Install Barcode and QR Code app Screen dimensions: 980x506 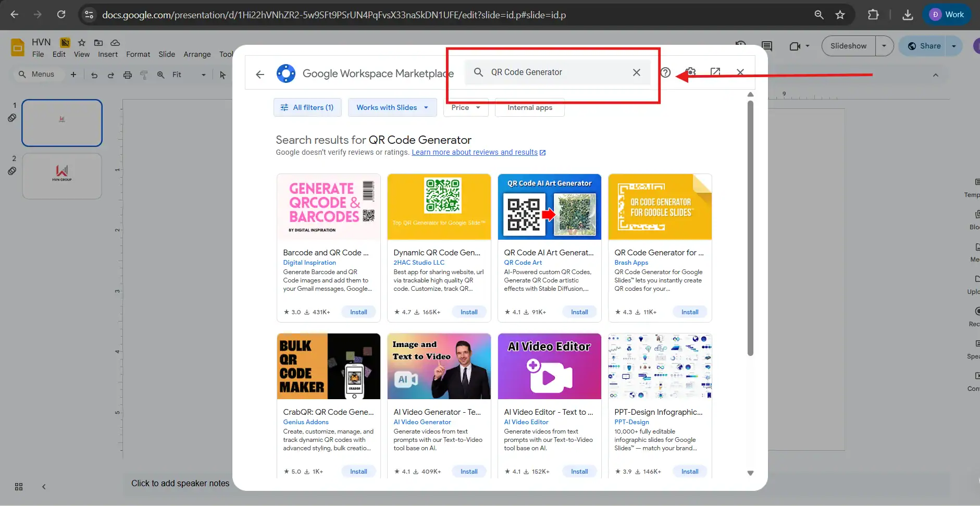[x=358, y=312]
